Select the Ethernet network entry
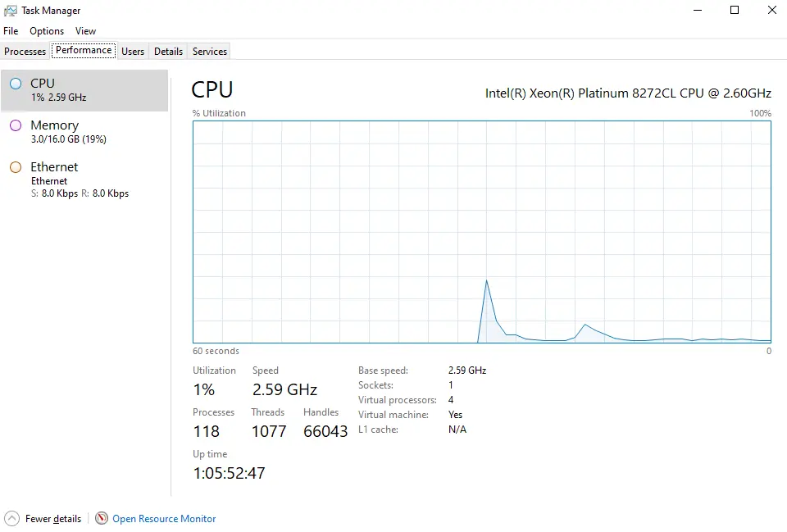 (x=84, y=180)
